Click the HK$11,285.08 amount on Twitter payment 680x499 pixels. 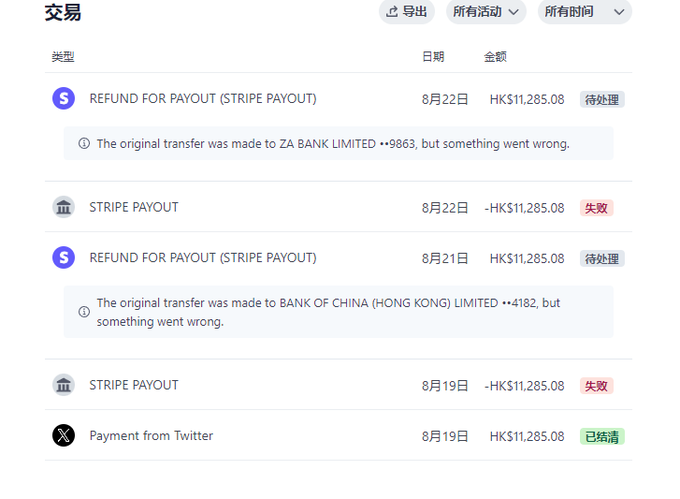[527, 436]
